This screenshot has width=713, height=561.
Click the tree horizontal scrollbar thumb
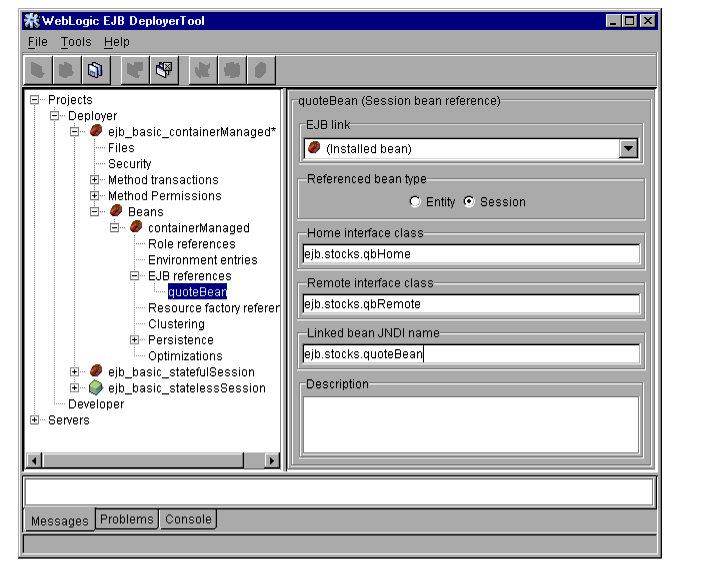[x=143, y=461]
